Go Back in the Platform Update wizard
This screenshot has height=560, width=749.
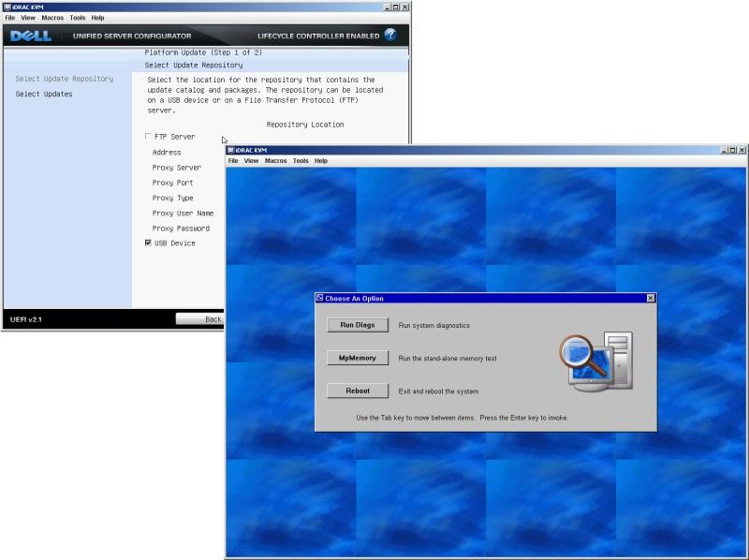click(x=199, y=319)
